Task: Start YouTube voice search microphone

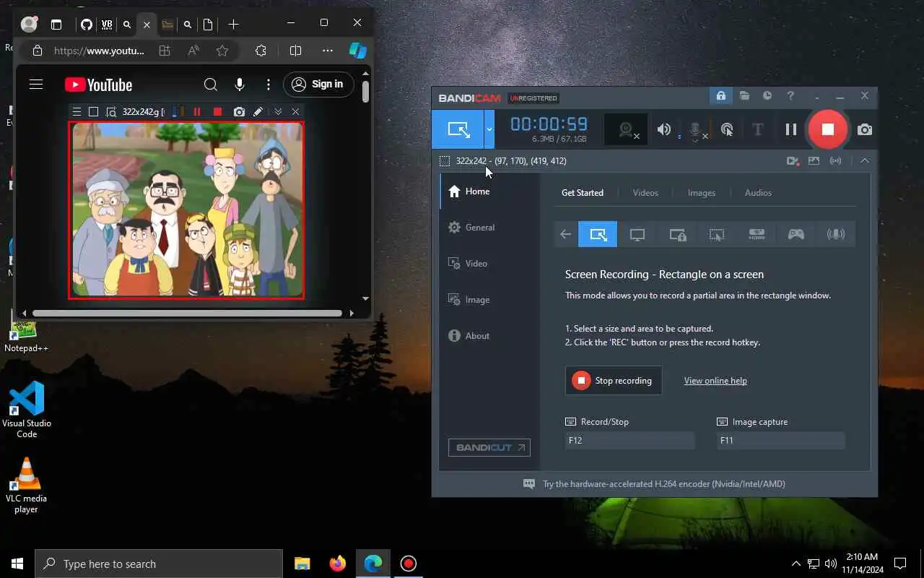Action: [240, 85]
